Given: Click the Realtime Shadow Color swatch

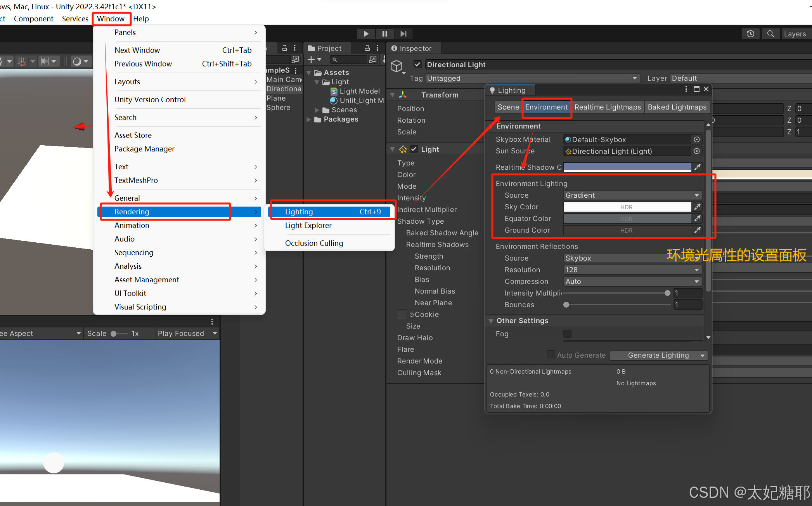Looking at the screenshot, I should [627, 167].
